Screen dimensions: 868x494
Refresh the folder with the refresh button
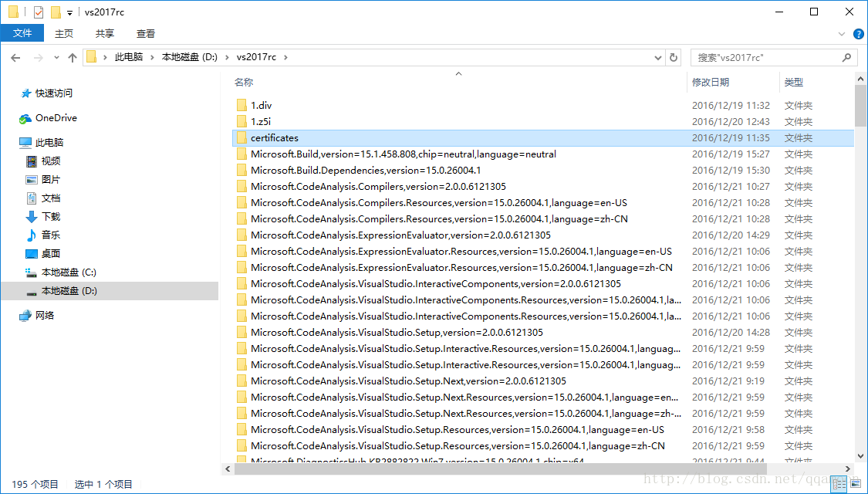coord(673,58)
